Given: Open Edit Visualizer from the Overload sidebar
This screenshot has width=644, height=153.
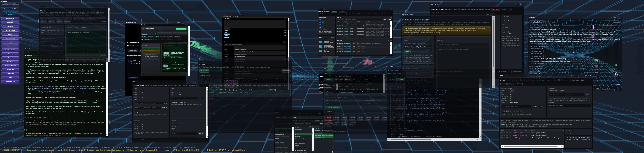Looking at the screenshot, I should click(10, 38).
